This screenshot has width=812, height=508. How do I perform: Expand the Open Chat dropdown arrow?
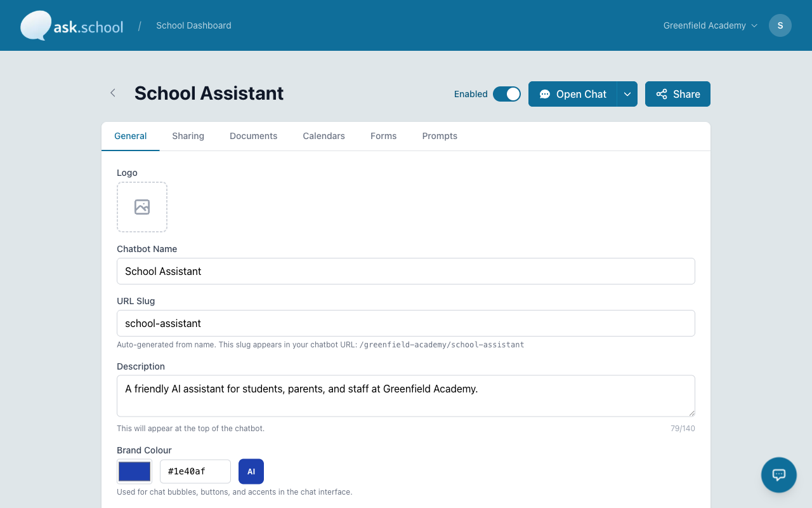(x=627, y=94)
